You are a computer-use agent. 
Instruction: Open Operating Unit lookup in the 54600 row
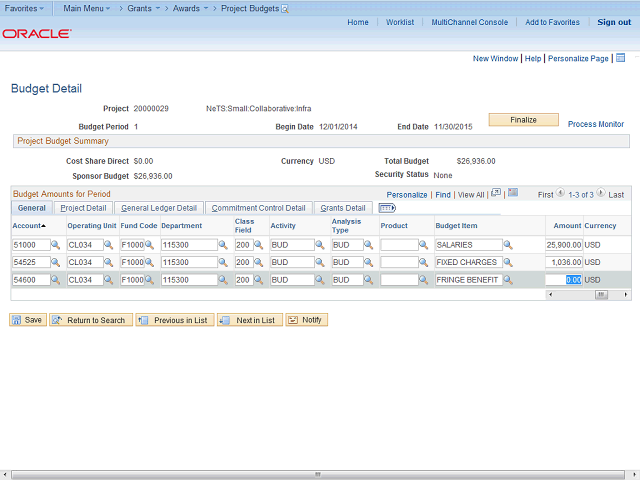pos(109,280)
